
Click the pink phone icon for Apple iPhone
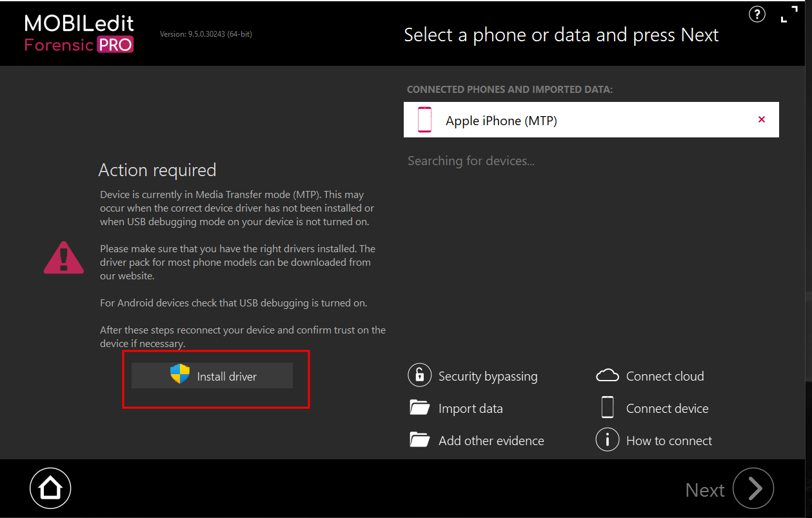(424, 120)
